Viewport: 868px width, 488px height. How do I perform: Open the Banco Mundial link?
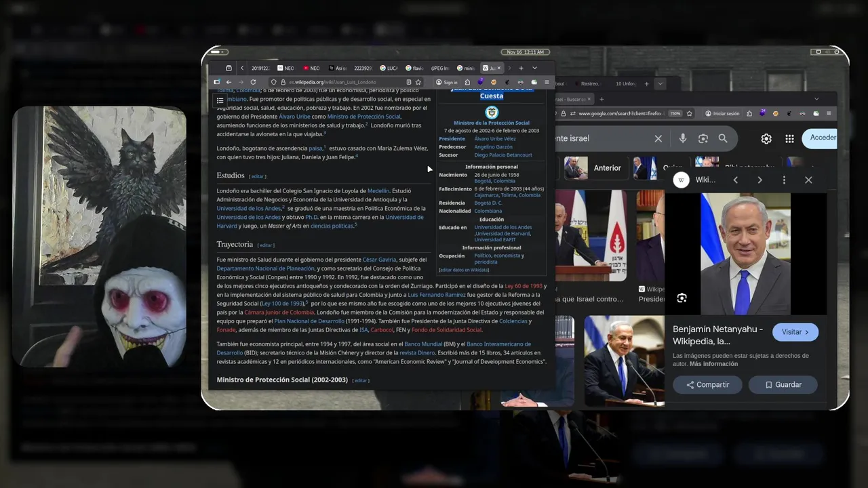(x=423, y=344)
